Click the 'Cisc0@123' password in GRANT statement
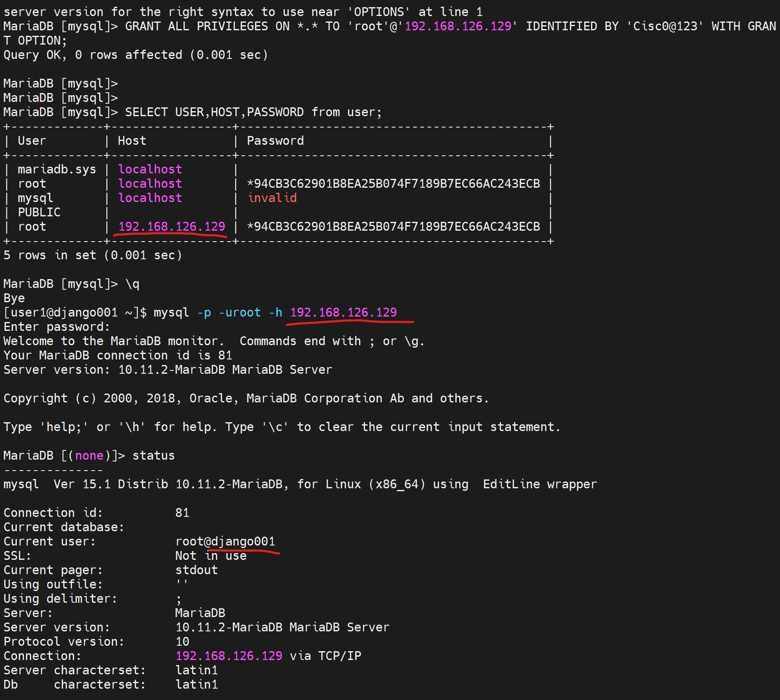This screenshot has width=780, height=700. [x=665, y=26]
